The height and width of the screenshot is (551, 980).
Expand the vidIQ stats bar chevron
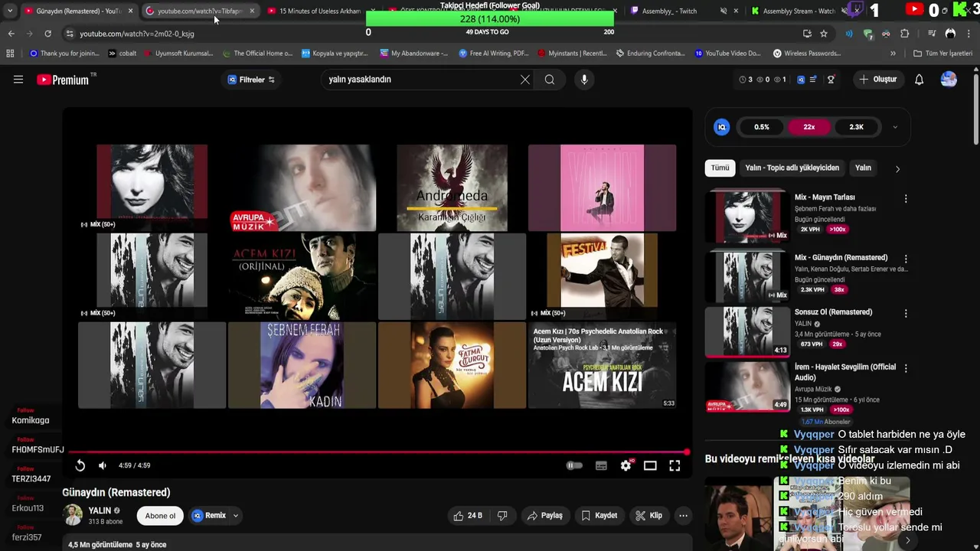pyautogui.click(x=895, y=127)
